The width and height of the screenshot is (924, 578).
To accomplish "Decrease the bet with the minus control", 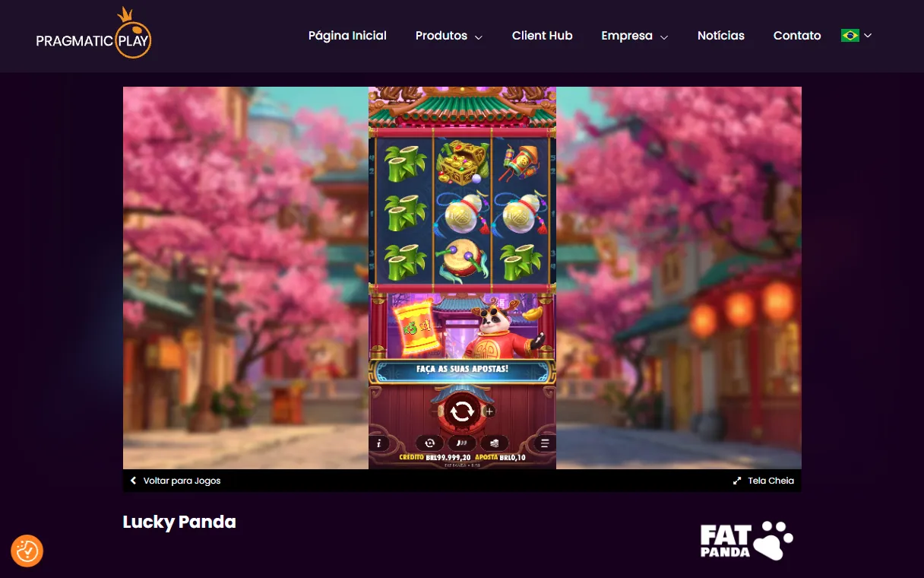I will (x=435, y=411).
